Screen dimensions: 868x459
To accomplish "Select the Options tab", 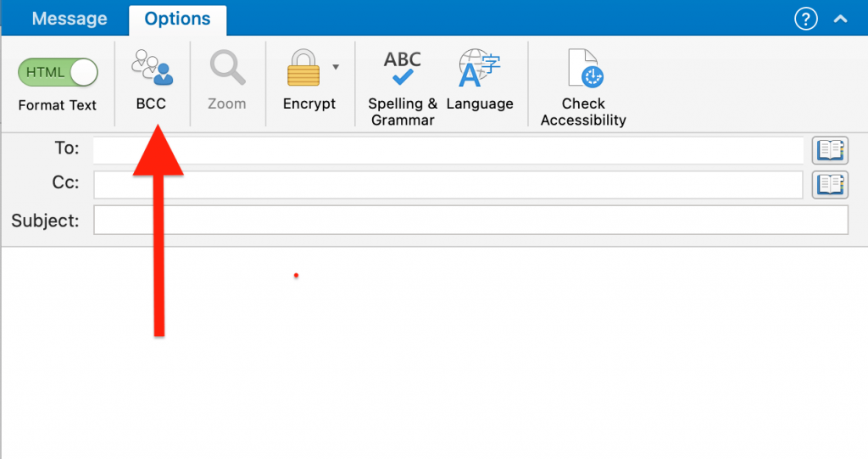I will [x=177, y=19].
